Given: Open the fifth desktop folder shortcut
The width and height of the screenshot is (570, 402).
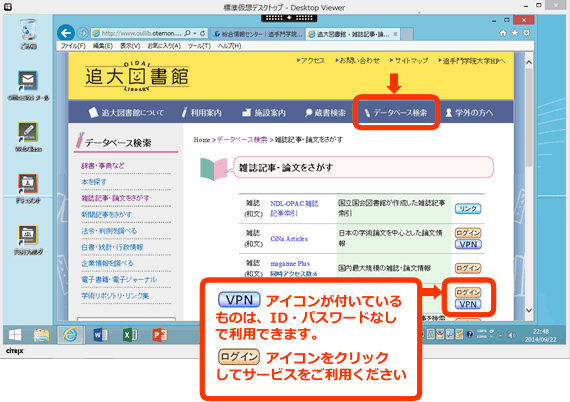Looking at the screenshot, I should tap(28, 239).
